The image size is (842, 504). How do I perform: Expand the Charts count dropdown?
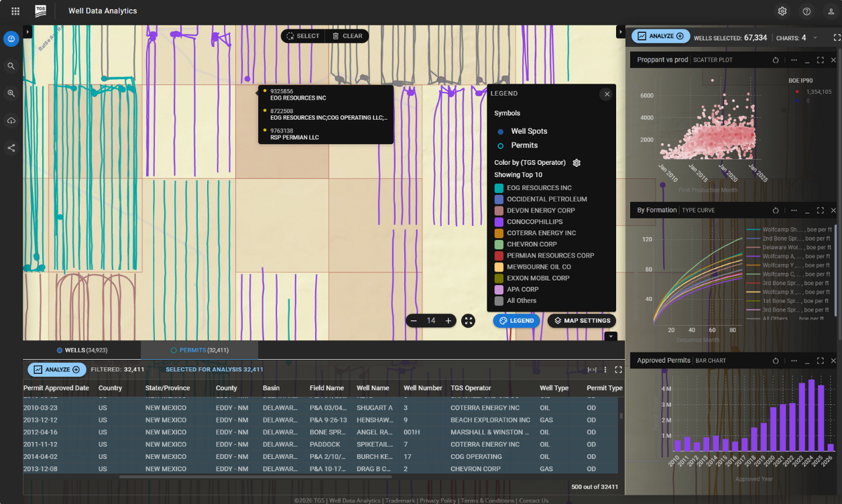[815, 38]
